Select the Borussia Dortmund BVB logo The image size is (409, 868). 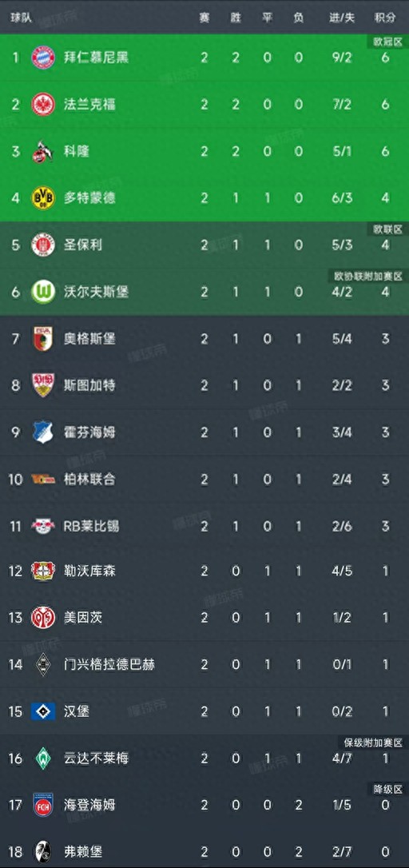point(42,197)
